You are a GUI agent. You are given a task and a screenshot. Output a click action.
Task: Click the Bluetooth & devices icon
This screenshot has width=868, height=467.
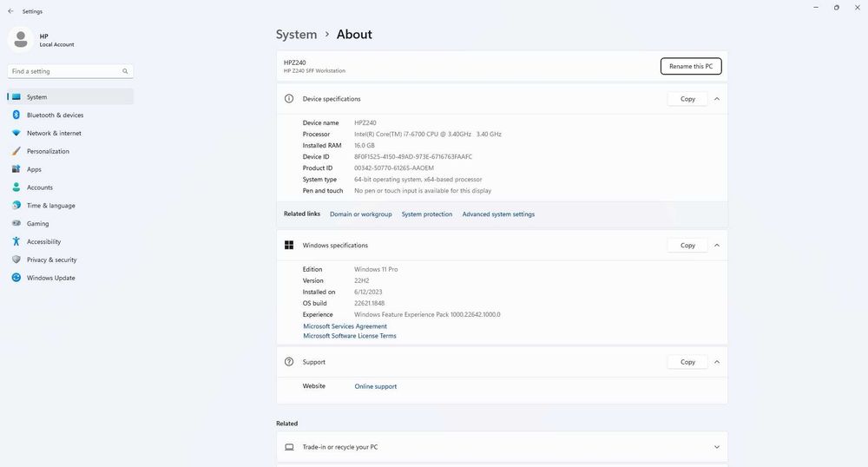(x=16, y=115)
